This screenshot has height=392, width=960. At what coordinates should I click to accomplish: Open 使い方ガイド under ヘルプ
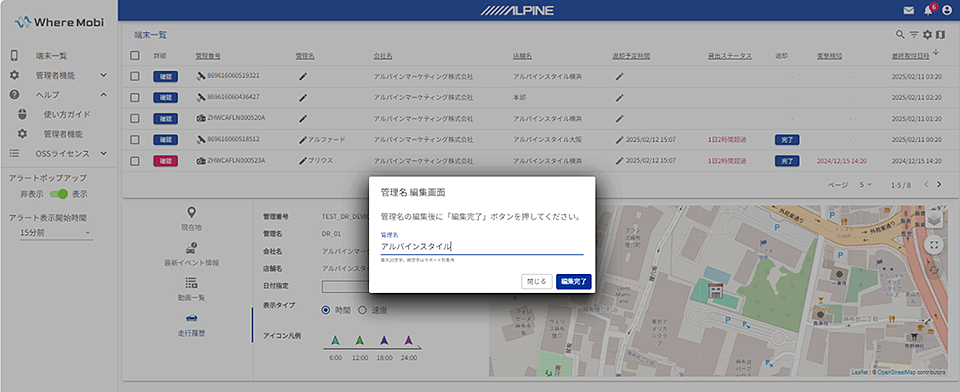pyautogui.click(x=67, y=114)
